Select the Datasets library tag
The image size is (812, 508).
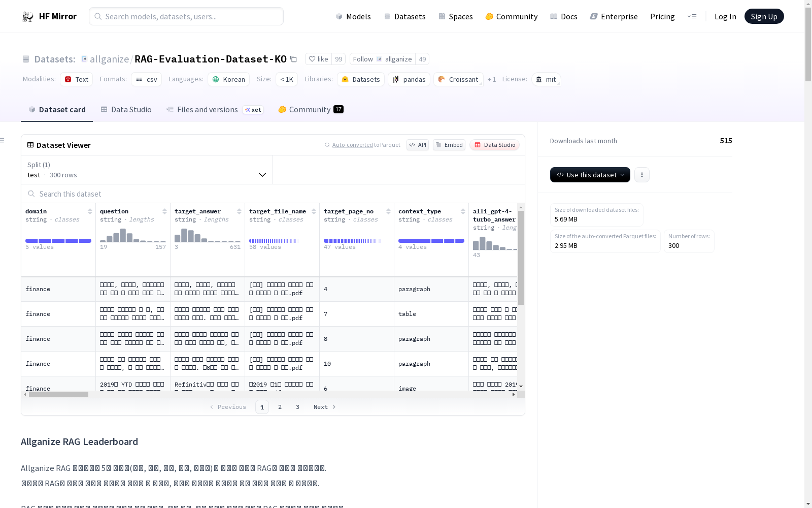[361, 79]
